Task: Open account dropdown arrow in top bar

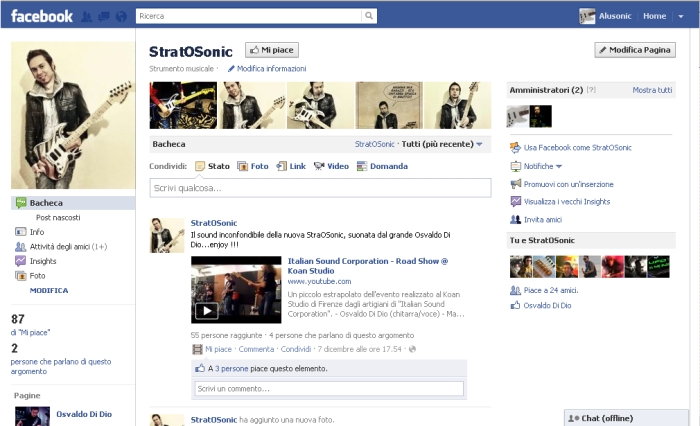Action: click(681, 17)
